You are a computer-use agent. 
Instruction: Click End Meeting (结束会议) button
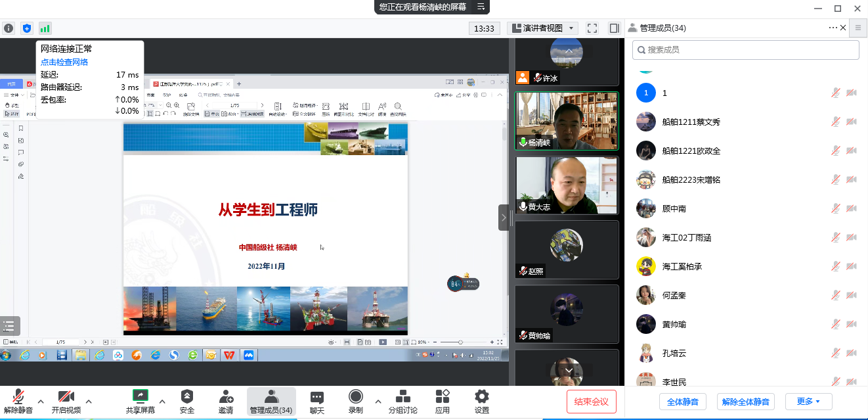click(x=591, y=402)
